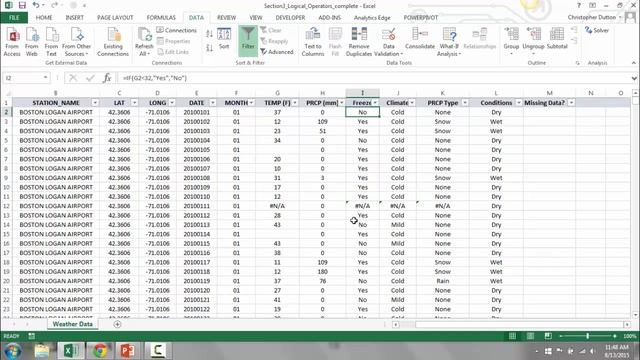The image size is (640, 360).
Task: Open STATION_NAME filter dropdown
Action: coord(95,103)
